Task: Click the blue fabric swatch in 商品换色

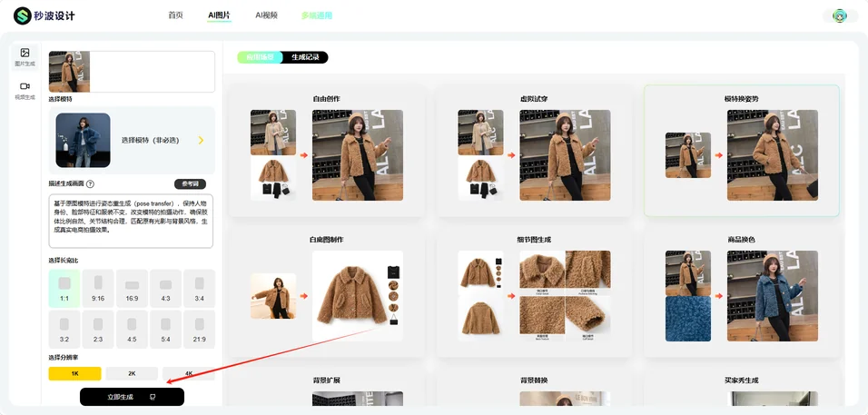Action: [688, 319]
